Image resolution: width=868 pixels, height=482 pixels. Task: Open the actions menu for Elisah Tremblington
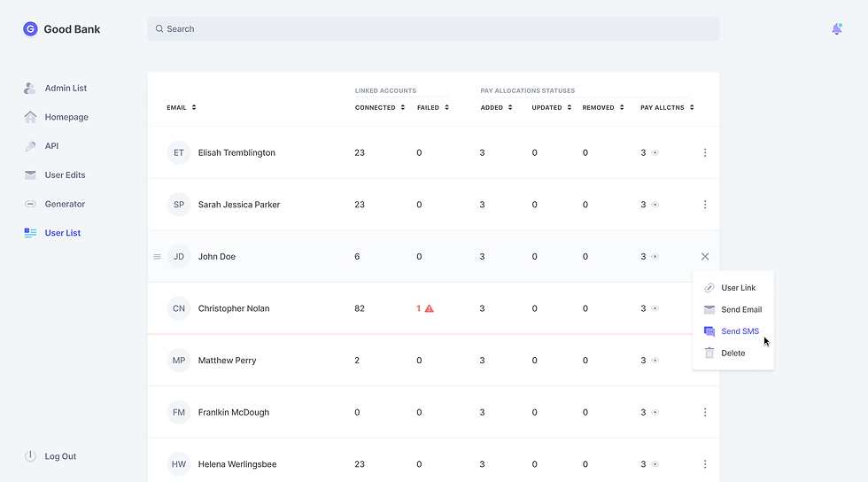coord(705,153)
